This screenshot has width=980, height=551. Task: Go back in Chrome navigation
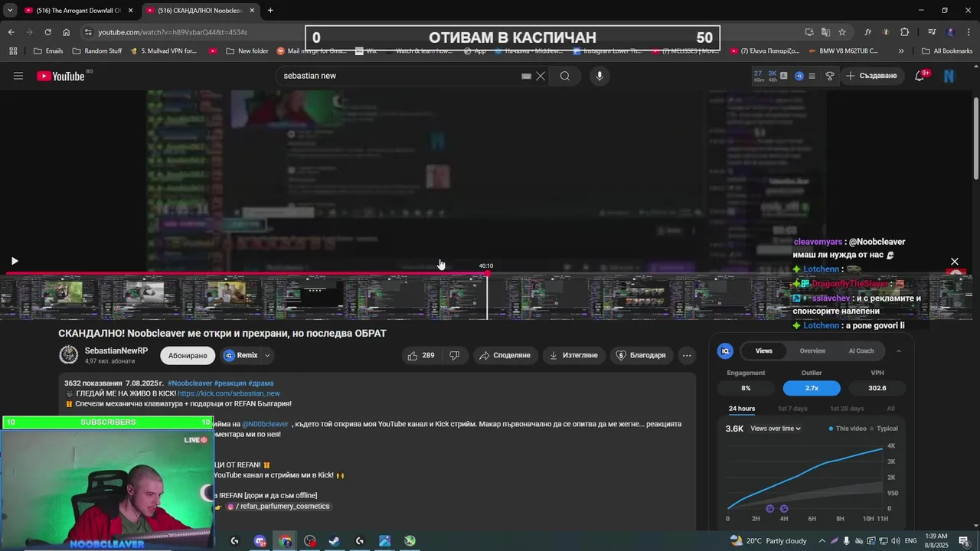click(x=11, y=32)
